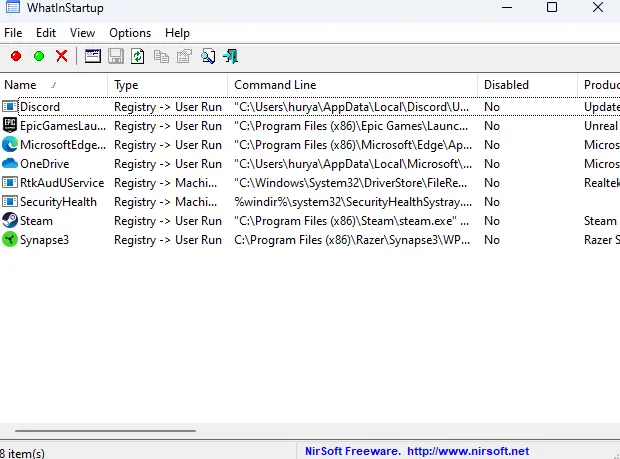The height and width of the screenshot is (459, 620).
Task: Click the %windir% SecurityHealthSystray command line cell
Action: pyautogui.click(x=353, y=202)
